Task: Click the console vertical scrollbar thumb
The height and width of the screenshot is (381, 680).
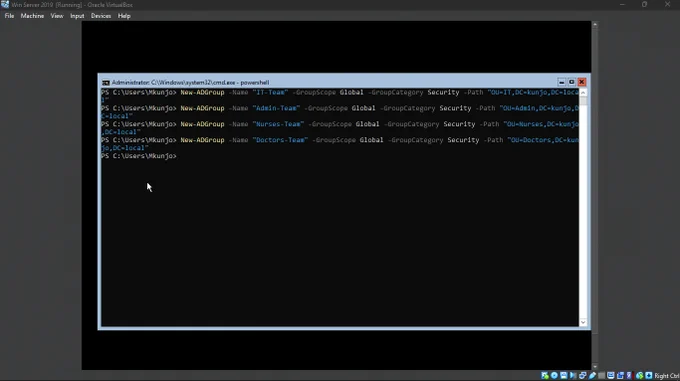Action: (583, 101)
